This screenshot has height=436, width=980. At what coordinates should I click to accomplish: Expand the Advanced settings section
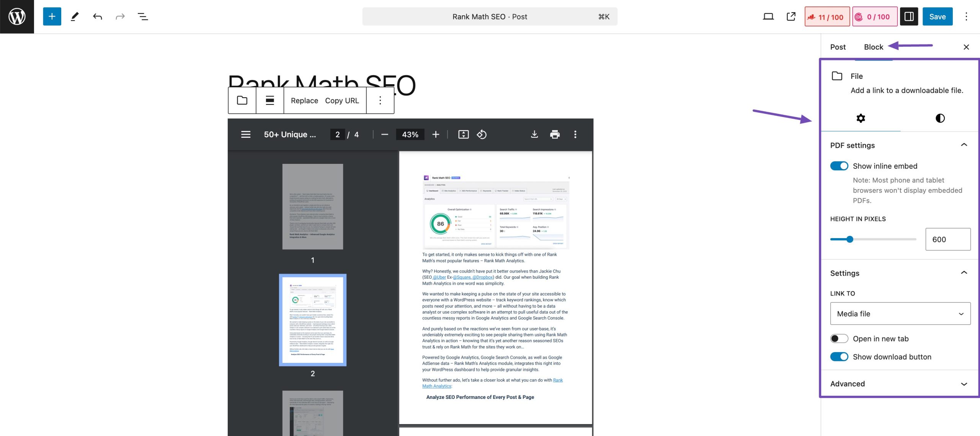(897, 383)
